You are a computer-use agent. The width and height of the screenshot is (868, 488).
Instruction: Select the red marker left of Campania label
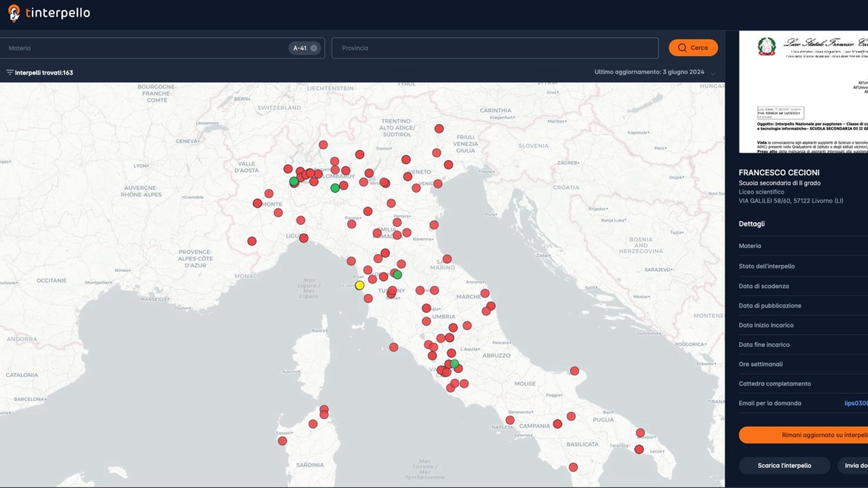[x=510, y=420]
